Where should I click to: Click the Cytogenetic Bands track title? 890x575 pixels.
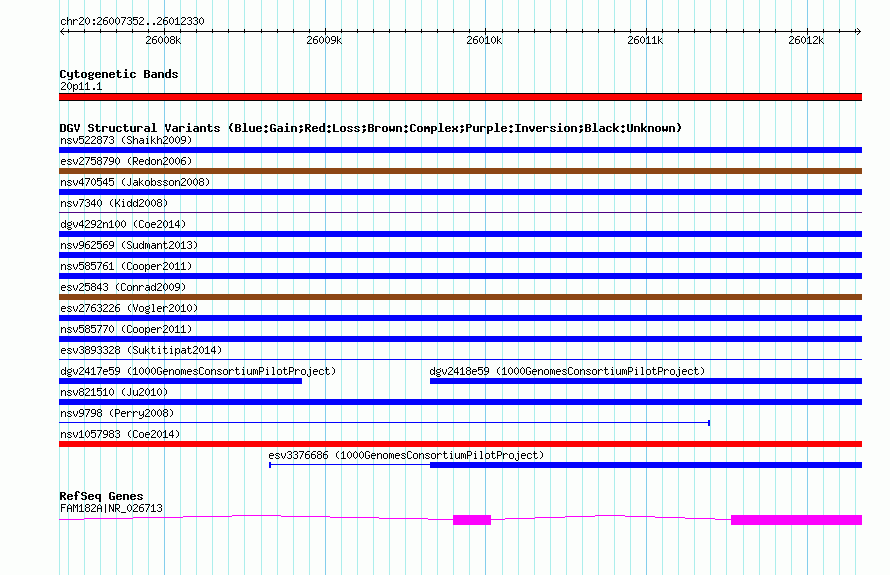tap(119, 74)
